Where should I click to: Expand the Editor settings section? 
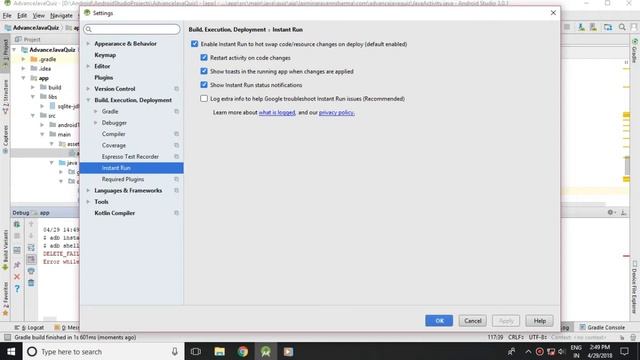click(88, 66)
